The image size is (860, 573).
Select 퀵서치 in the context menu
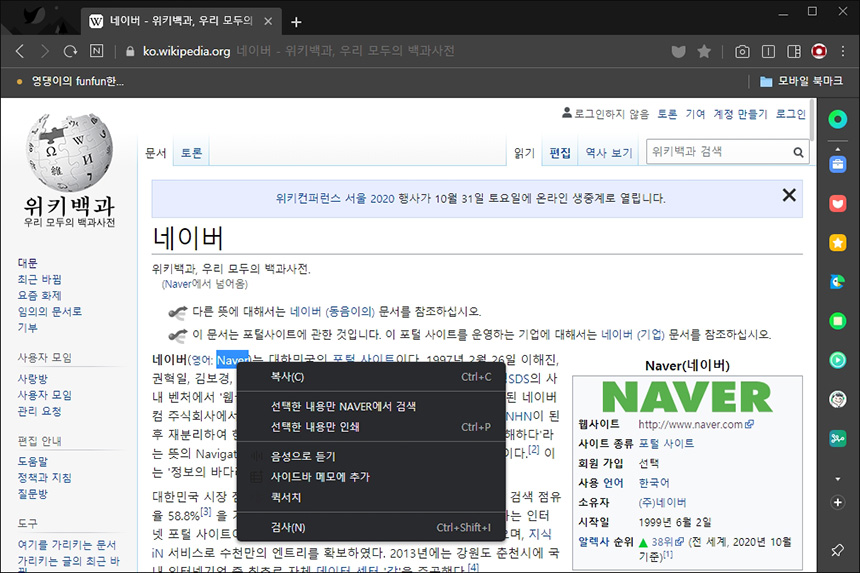click(x=371, y=498)
